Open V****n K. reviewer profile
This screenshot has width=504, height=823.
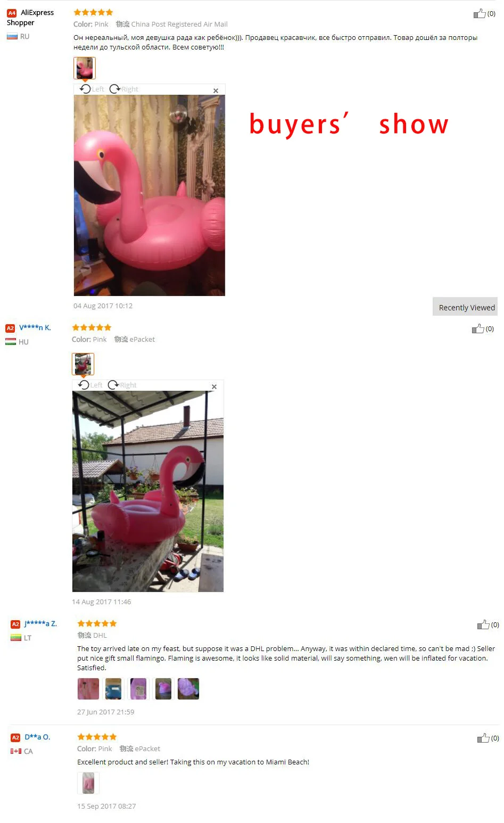pyautogui.click(x=35, y=328)
